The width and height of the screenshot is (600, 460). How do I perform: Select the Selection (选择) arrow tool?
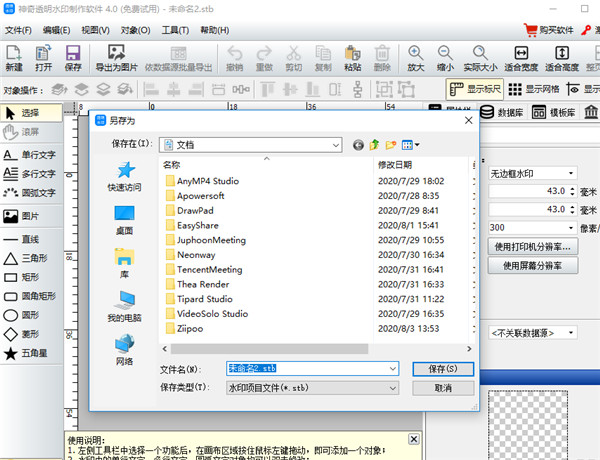point(31,113)
